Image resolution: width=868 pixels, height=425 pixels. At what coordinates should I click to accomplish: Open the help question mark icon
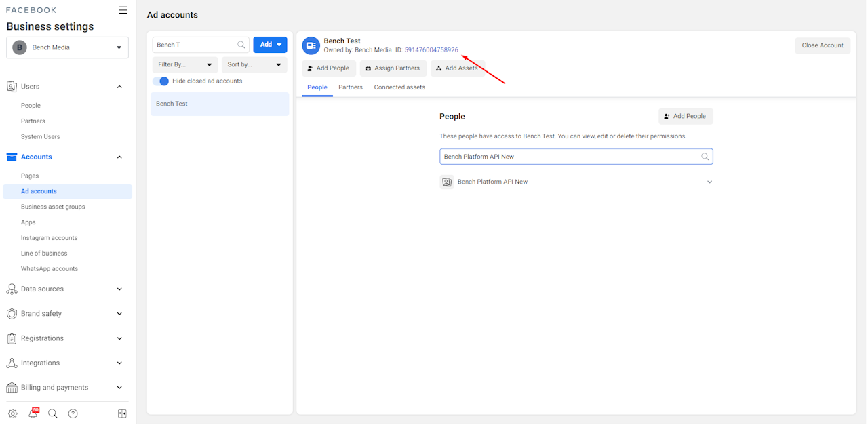pyautogui.click(x=73, y=413)
